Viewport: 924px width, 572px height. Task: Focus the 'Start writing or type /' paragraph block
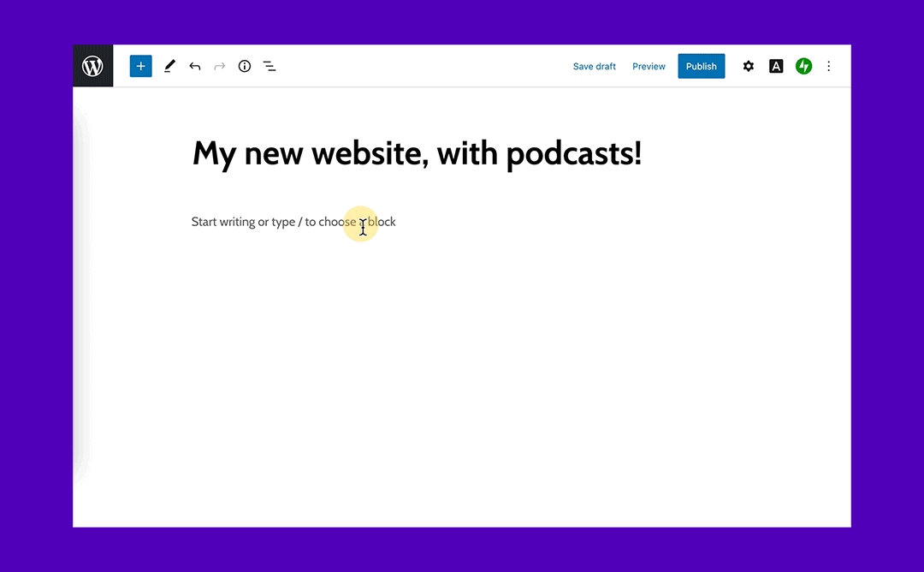[x=293, y=222]
